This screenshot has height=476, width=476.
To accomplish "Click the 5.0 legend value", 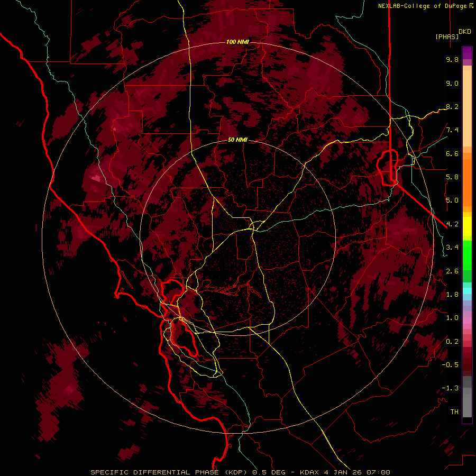I will (452, 200).
